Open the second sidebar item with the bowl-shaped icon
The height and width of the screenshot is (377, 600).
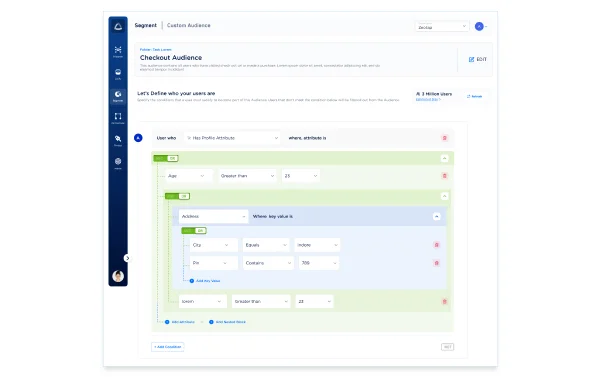pyautogui.click(x=118, y=74)
